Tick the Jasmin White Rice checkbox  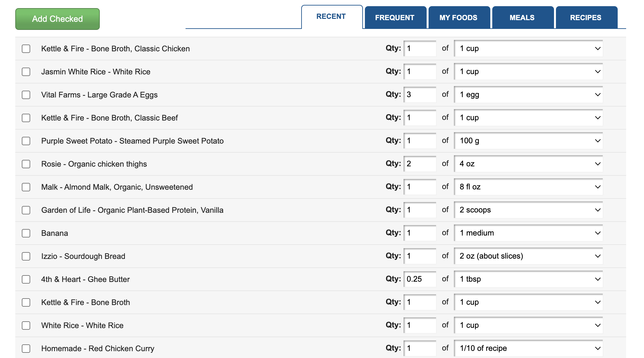point(26,72)
